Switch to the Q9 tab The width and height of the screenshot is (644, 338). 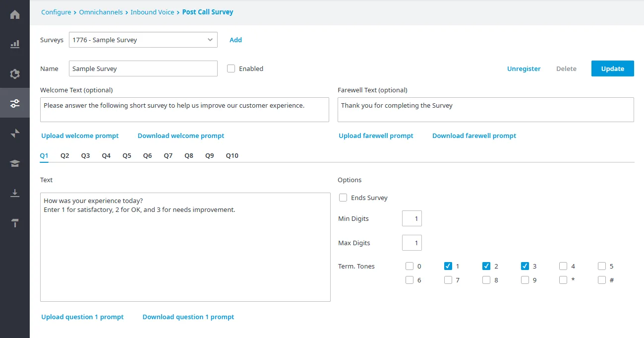coord(210,155)
